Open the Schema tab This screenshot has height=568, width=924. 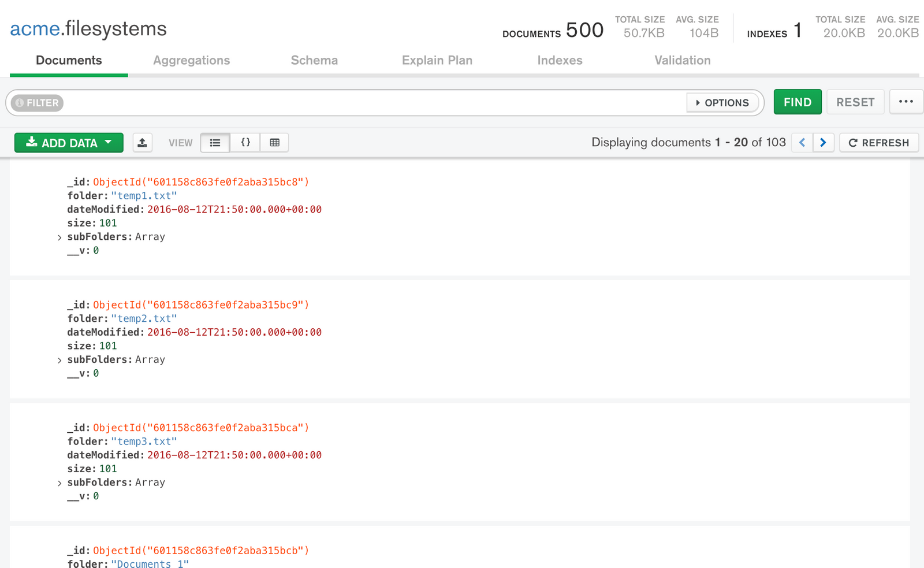[x=314, y=60]
